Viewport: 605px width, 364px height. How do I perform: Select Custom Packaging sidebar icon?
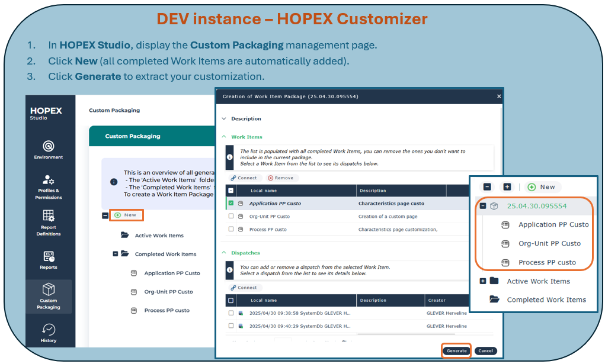point(49,296)
